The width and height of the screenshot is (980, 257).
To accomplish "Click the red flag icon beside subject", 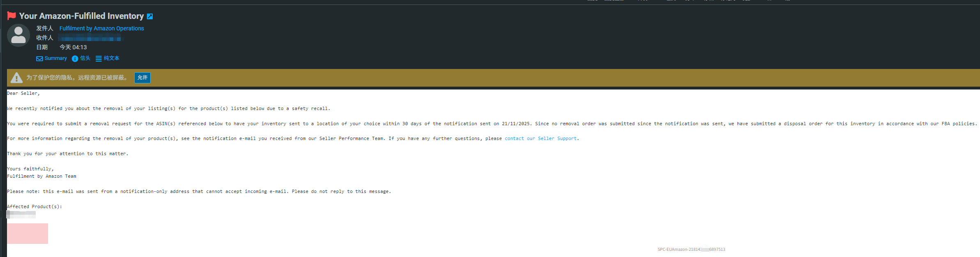I will point(11,16).
